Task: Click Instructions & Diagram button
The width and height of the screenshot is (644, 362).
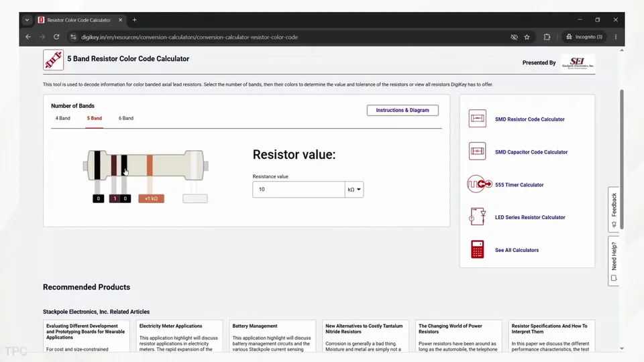Action: click(x=402, y=111)
